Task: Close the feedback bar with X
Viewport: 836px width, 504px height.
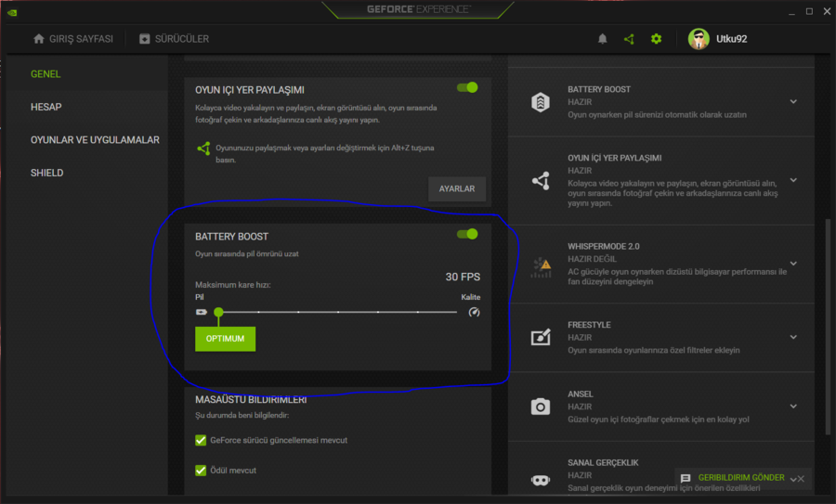Action: tap(802, 479)
